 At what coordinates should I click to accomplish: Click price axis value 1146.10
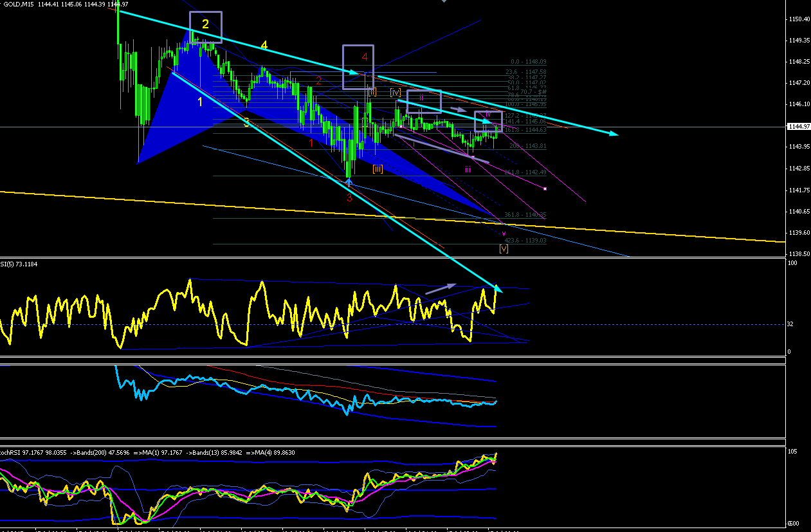pos(798,104)
